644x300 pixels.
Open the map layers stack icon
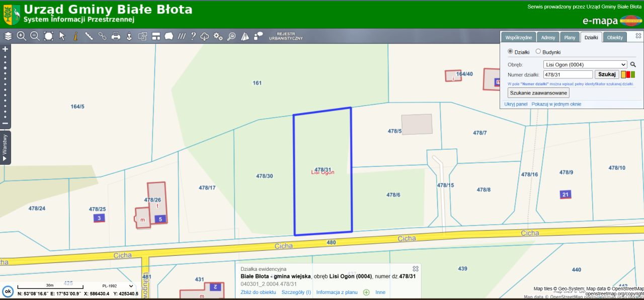(8, 36)
